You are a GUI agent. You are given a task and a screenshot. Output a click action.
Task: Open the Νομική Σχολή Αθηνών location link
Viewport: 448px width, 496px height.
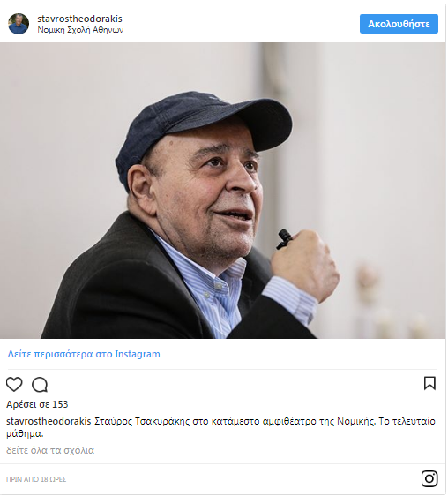coord(80,30)
